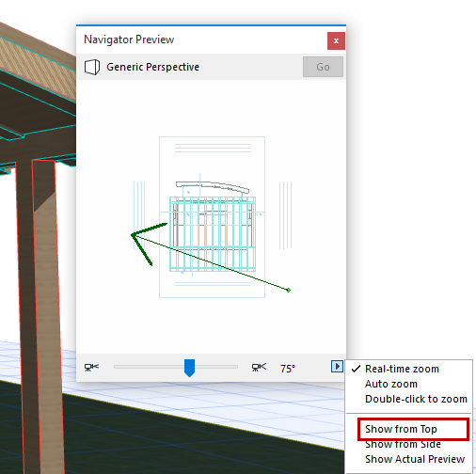
Task: Click the narrow-angle camera icon left of slider
Action: click(91, 367)
